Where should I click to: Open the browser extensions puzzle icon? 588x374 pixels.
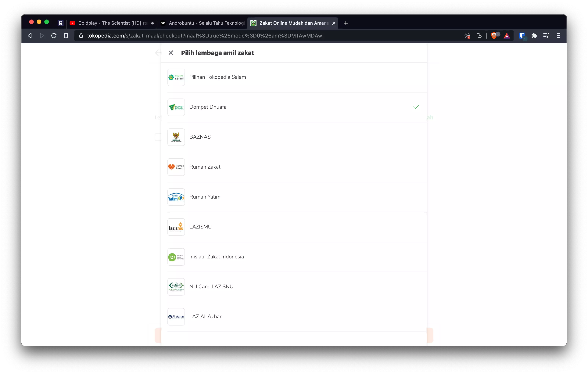click(534, 36)
